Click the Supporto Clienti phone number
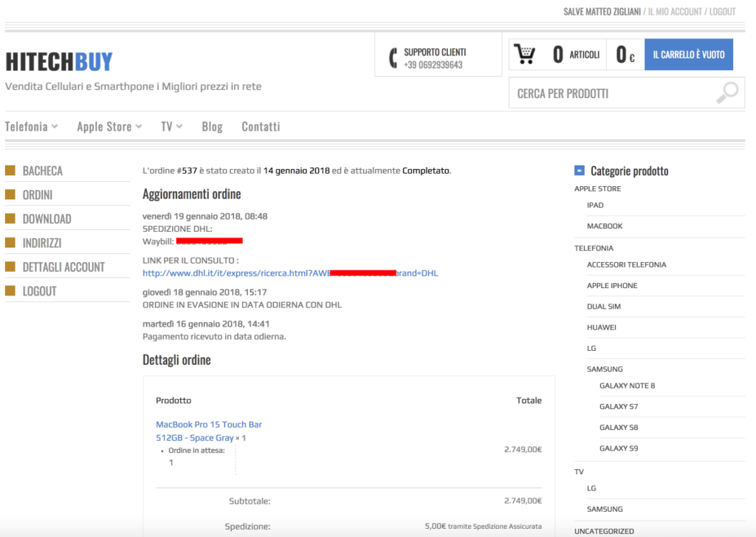756x537 pixels. coord(433,65)
